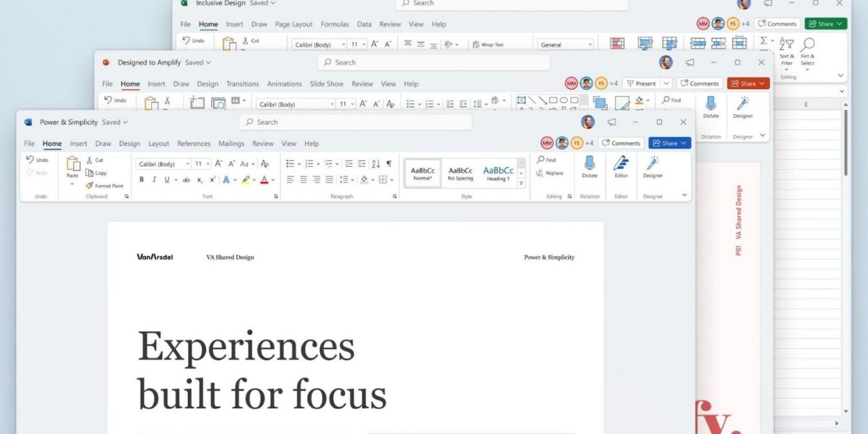868x434 pixels.
Task: Click Cut in Word's Clipboard group
Action: [x=94, y=160]
